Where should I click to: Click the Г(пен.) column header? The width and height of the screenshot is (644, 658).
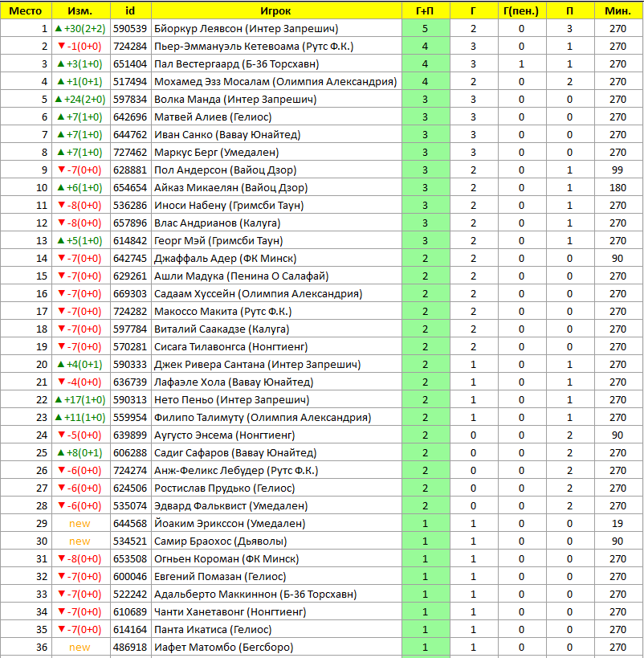(521, 10)
